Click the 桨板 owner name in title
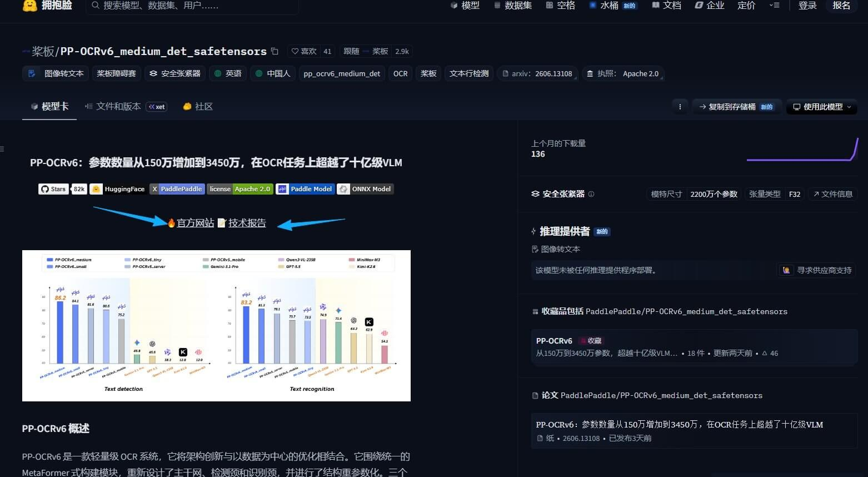Image resolution: width=868 pixels, height=477 pixels. click(x=43, y=51)
